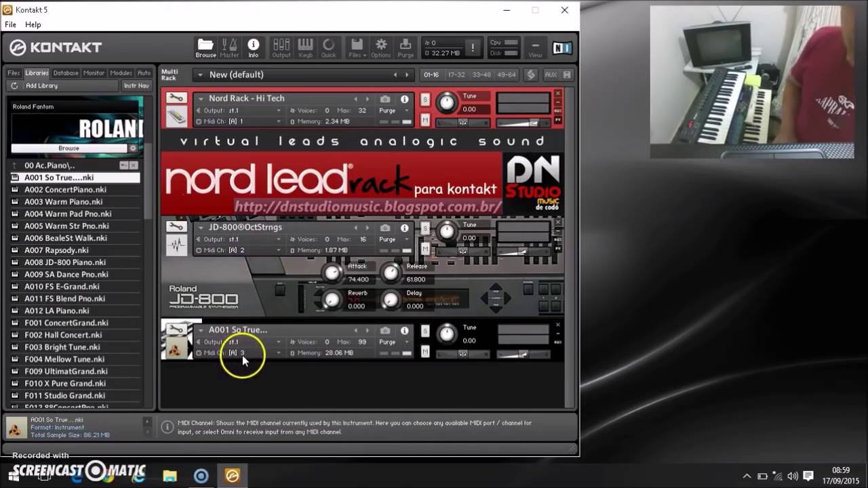The width and height of the screenshot is (868, 488).
Task: Mute the Nord Rack instrument
Action: pos(425,120)
